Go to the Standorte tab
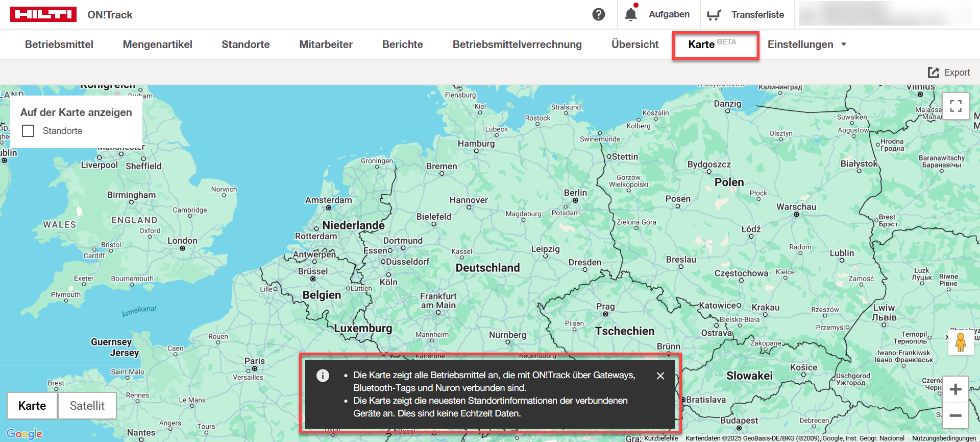The width and height of the screenshot is (980, 442). tap(246, 44)
